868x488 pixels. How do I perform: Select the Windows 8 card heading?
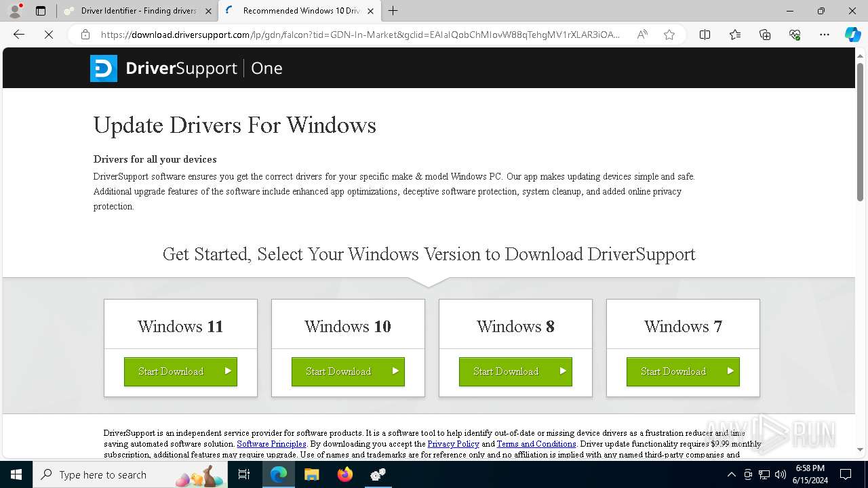tap(515, 326)
